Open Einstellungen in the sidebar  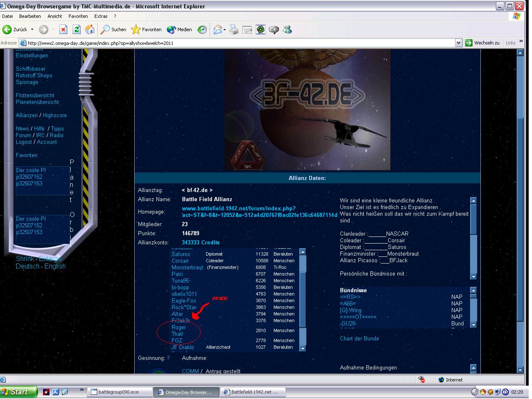coord(32,56)
